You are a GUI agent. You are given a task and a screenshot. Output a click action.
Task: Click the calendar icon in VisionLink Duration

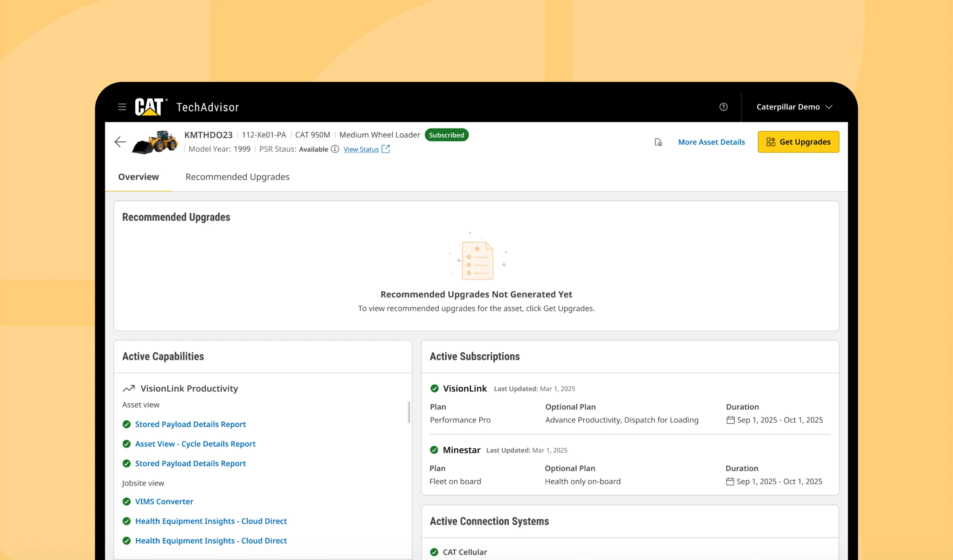click(x=730, y=420)
